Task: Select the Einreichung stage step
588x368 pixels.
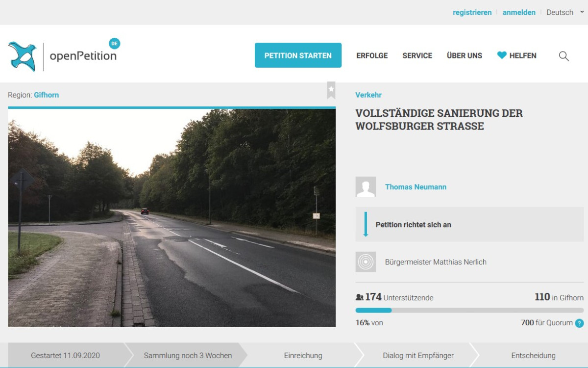Action: coord(303,355)
